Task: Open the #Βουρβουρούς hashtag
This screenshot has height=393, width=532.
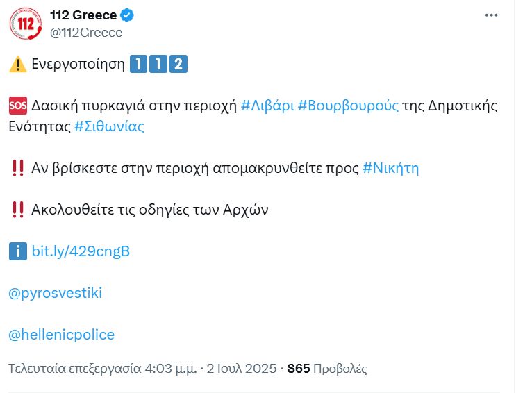Action: pos(348,106)
